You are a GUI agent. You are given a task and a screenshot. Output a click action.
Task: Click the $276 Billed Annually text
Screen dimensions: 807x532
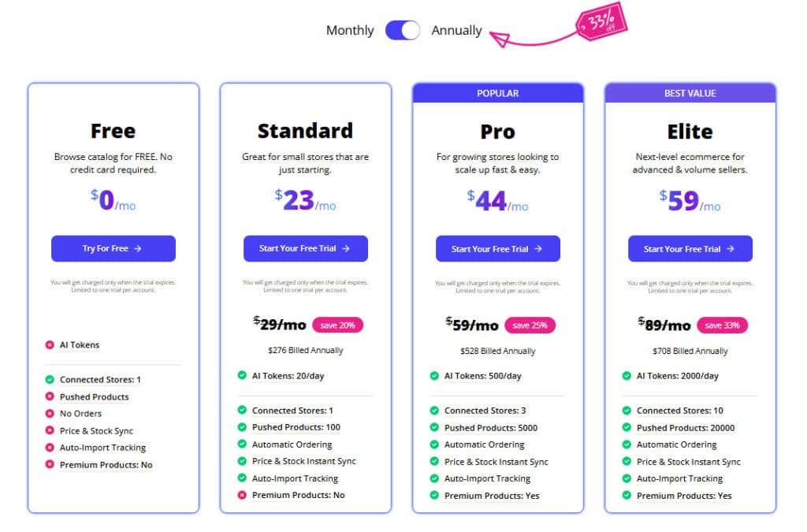pos(305,351)
